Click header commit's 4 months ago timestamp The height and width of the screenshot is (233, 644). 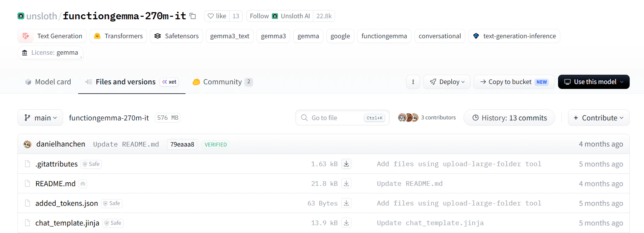(601, 144)
